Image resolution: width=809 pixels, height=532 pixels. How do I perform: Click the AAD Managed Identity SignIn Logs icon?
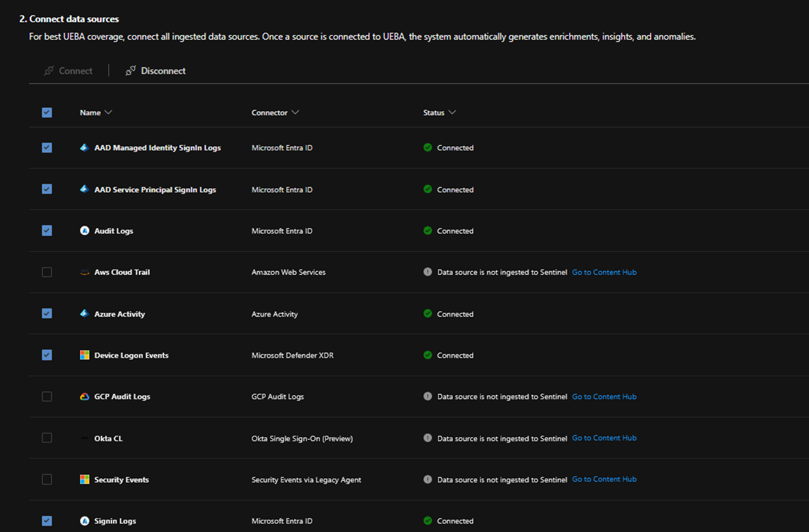pyautogui.click(x=84, y=147)
